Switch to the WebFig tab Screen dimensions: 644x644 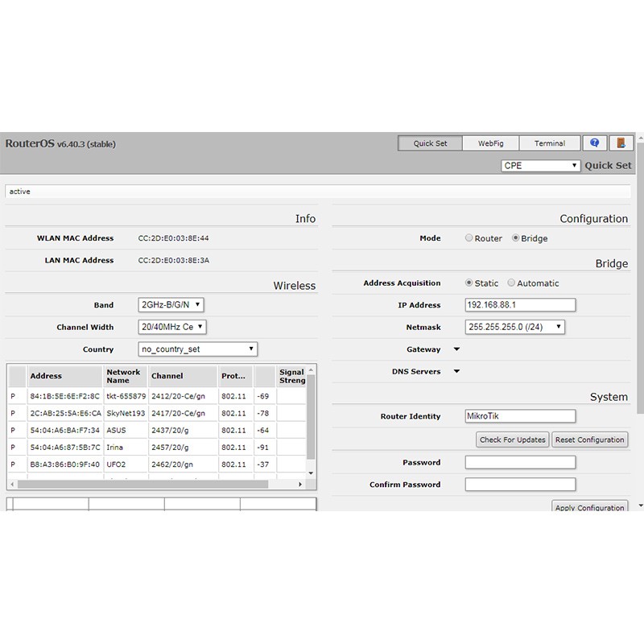[490, 143]
